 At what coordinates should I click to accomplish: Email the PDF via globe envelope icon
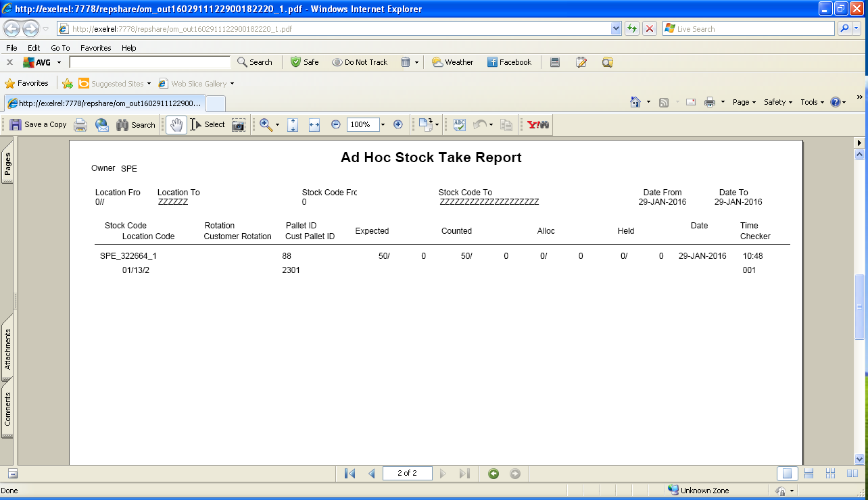pos(102,125)
